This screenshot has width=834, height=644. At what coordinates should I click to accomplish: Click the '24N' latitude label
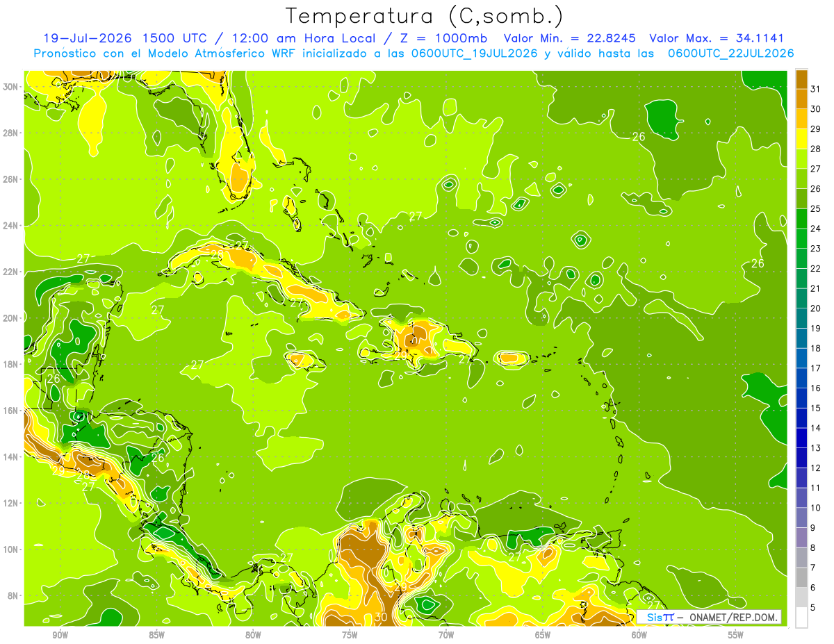(11, 226)
